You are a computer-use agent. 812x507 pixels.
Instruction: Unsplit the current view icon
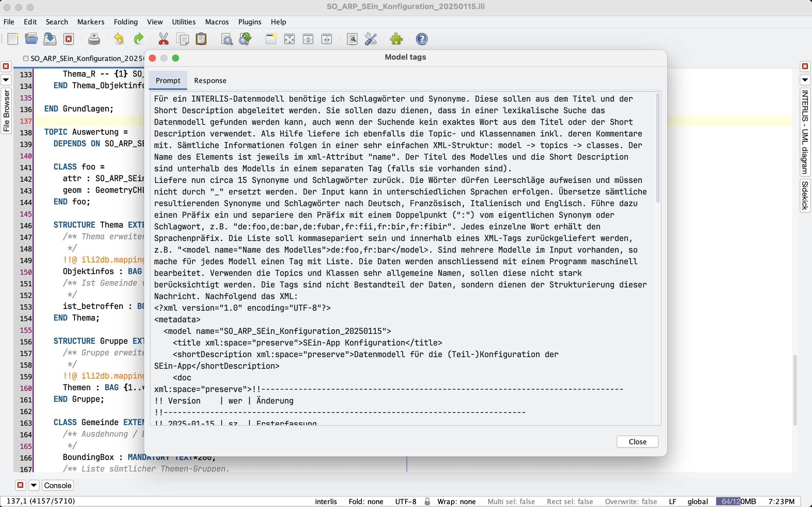point(289,39)
